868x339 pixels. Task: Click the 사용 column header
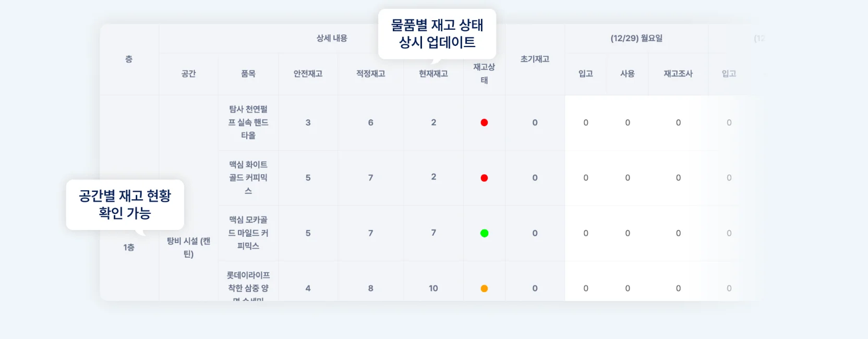click(x=627, y=74)
